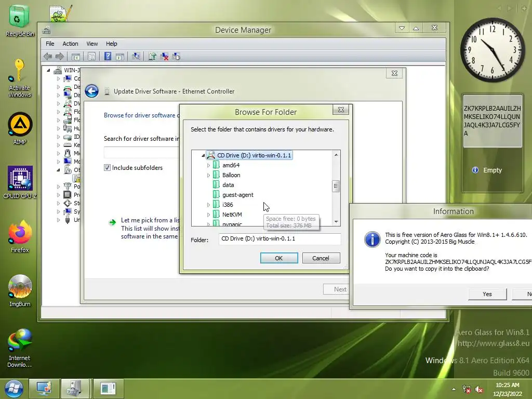Select the Firefox desktop icon
Image resolution: width=532 pixels, height=399 pixels.
coord(20,236)
